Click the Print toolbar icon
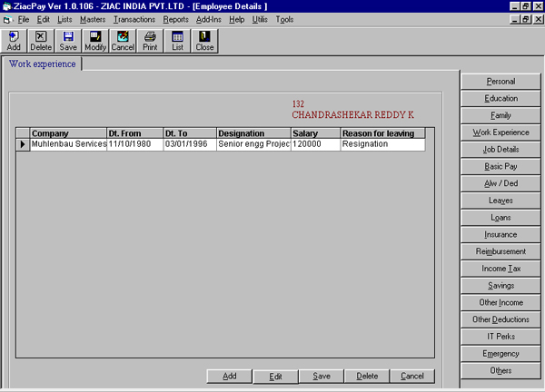Viewport: 545px width, 392px height. click(150, 41)
